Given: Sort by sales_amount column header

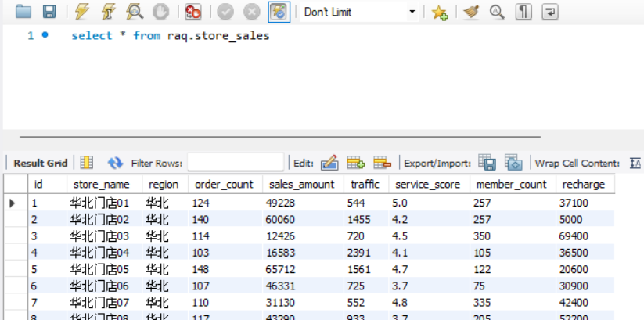Looking at the screenshot, I should click(x=303, y=185).
